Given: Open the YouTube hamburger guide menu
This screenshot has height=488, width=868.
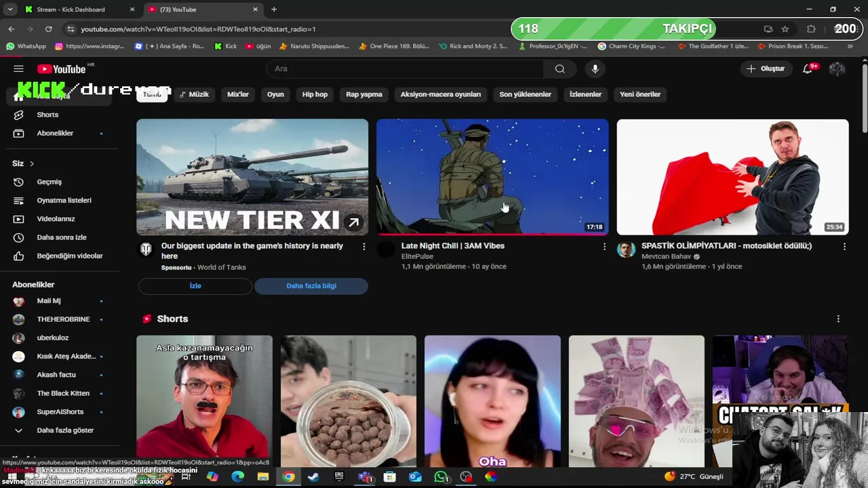Looking at the screenshot, I should 18,68.
